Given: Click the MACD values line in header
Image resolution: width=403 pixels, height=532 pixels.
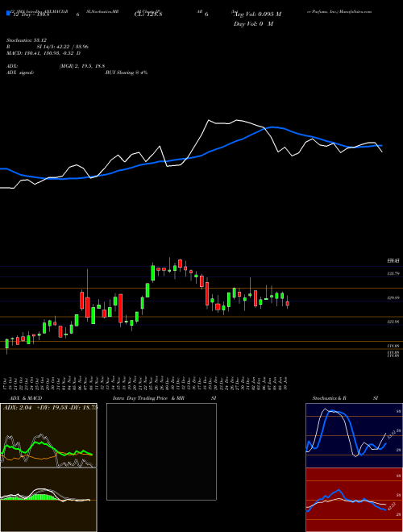Looking at the screenshot, I should (44, 53).
